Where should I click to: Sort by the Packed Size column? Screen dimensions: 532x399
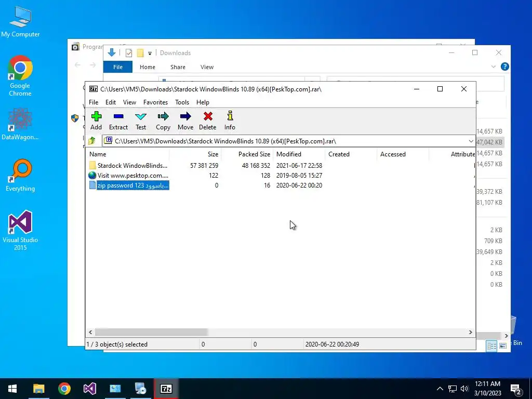[247, 154]
